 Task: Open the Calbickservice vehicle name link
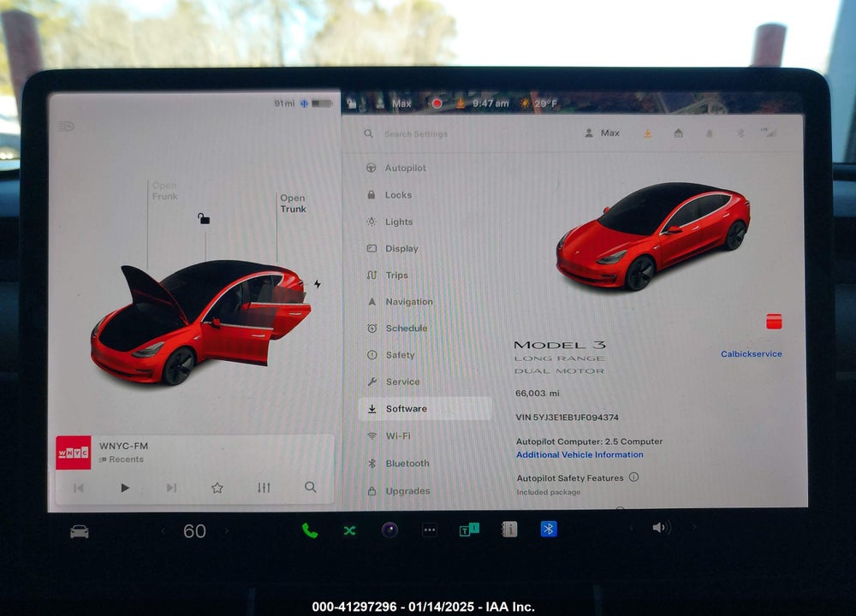pos(752,353)
